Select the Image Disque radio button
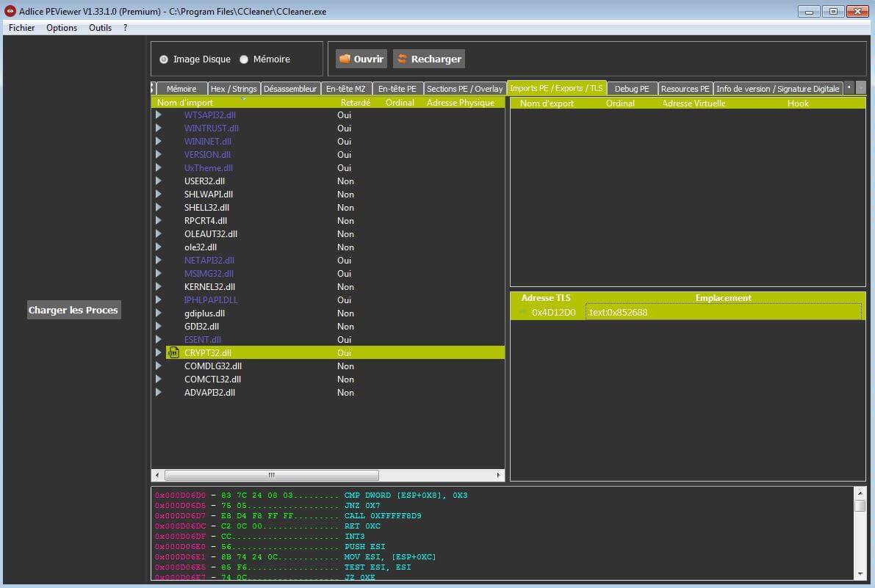 164,59
